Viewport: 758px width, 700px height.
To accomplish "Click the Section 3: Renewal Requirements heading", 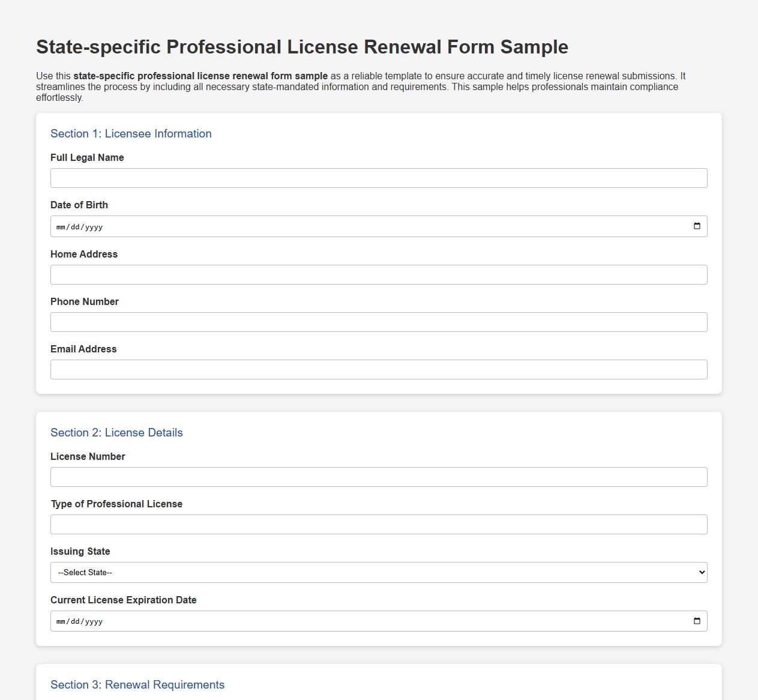I will coord(137,684).
